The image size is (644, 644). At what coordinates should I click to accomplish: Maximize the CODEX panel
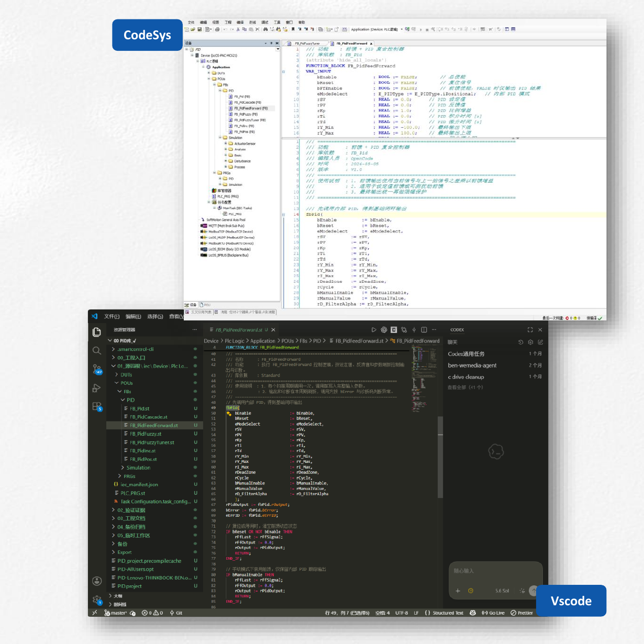pos(530,330)
